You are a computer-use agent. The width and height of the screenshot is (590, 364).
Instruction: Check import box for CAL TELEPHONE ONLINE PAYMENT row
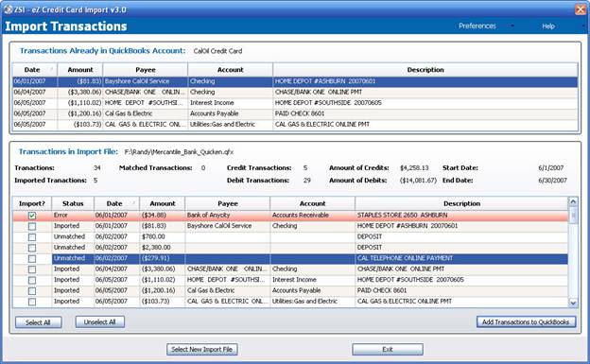tap(32, 259)
